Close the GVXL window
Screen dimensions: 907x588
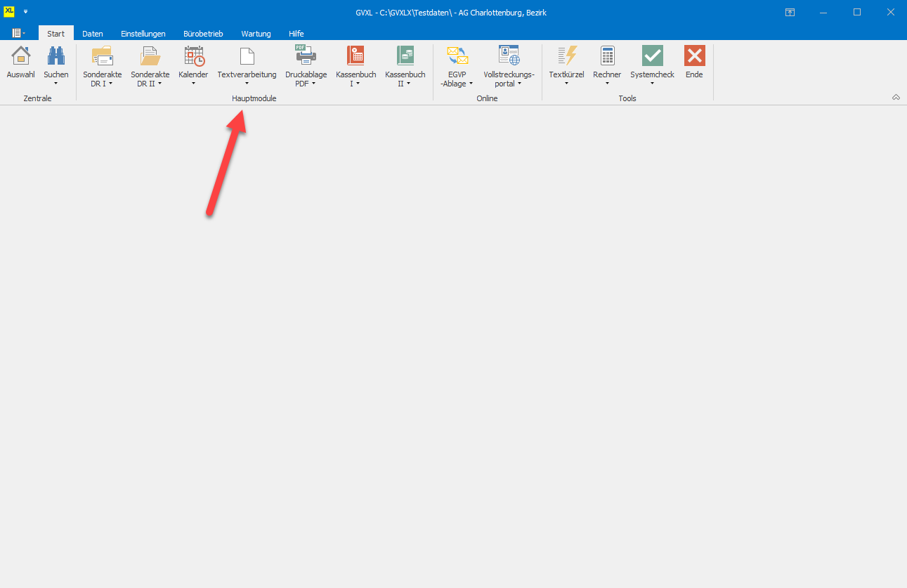click(890, 12)
